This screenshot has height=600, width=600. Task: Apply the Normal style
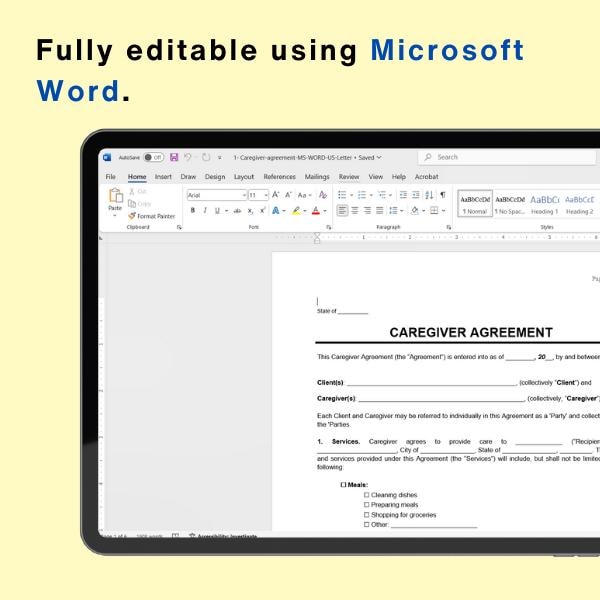click(475, 204)
